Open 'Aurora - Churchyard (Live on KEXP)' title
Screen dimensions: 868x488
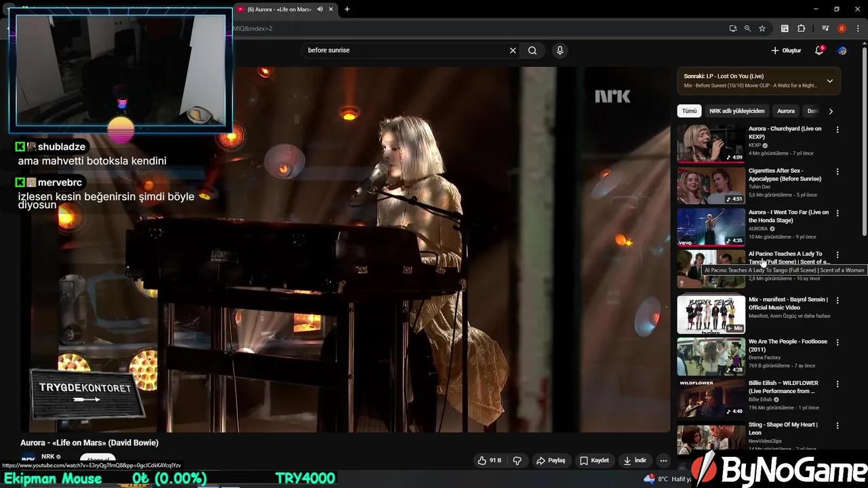pyautogui.click(x=785, y=132)
